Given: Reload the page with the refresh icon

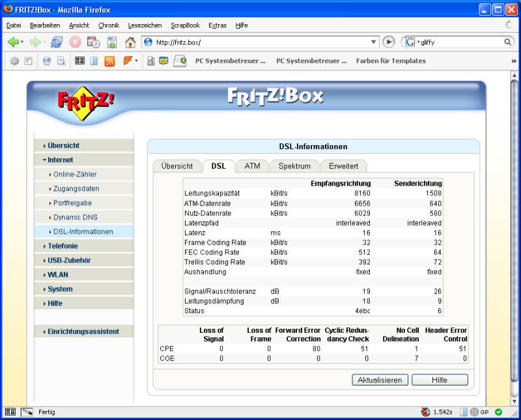Looking at the screenshot, I should click(57, 42).
